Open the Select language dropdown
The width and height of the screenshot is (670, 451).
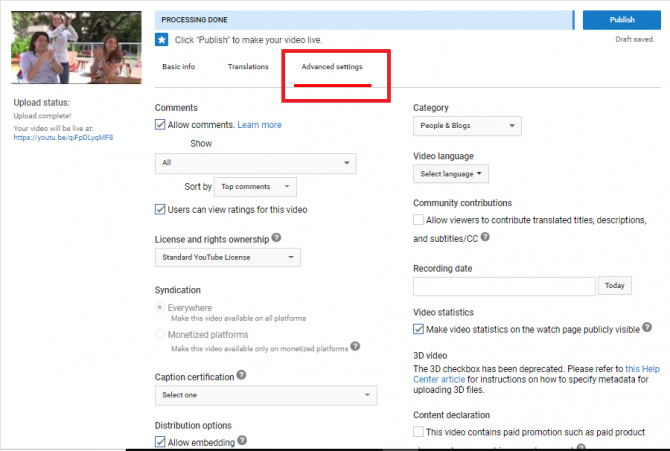[x=451, y=174]
